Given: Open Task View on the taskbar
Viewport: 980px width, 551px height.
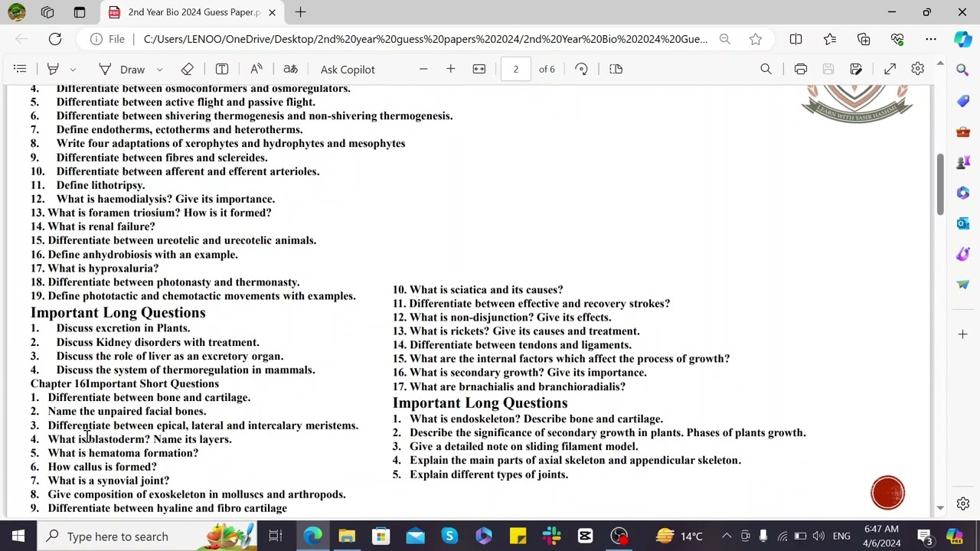Looking at the screenshot, I should point(275,536).
